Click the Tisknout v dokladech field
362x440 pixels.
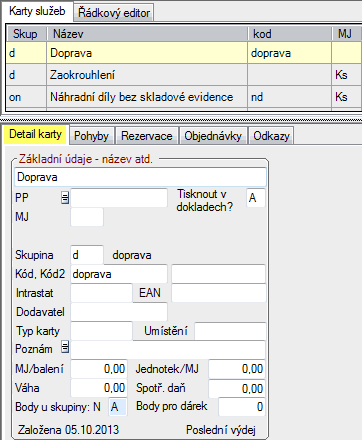coord(256,198)
